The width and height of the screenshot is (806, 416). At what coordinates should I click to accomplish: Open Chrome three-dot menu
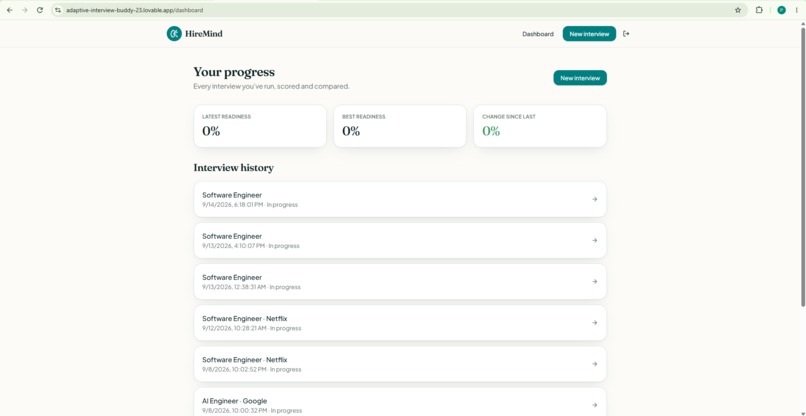tap(796, 10)
